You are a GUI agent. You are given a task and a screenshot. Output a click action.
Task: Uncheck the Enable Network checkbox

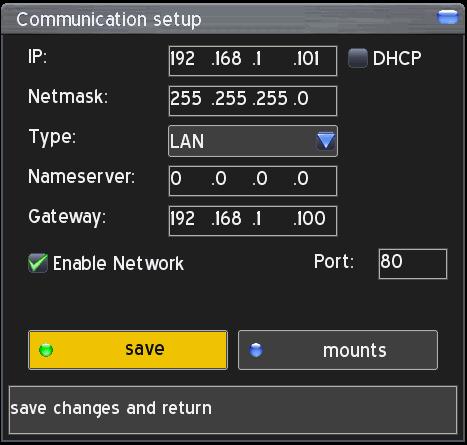point(38,263)
